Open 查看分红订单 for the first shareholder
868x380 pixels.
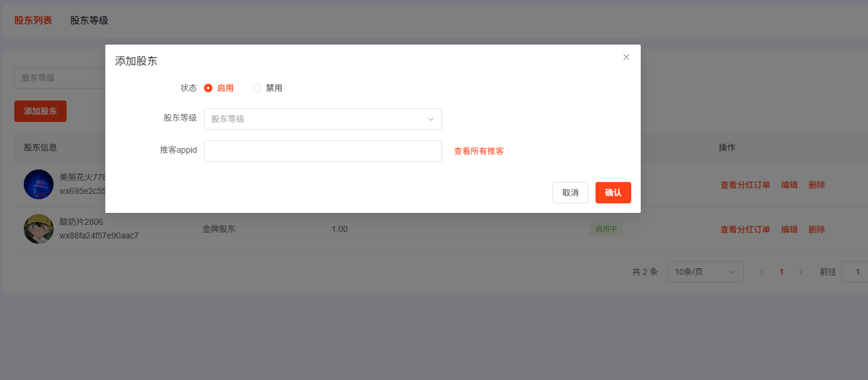pos(745,185)
